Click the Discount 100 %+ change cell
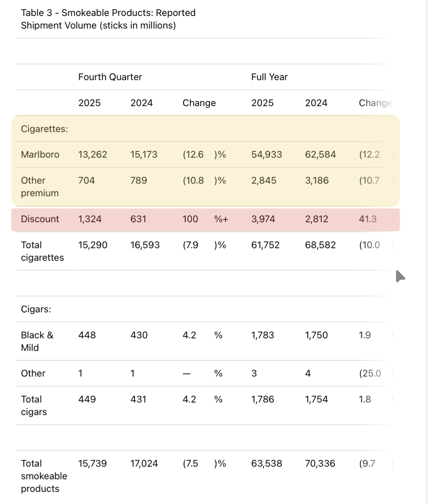The width and height of the screenshot is (428, 504). [x=205, y=219]
